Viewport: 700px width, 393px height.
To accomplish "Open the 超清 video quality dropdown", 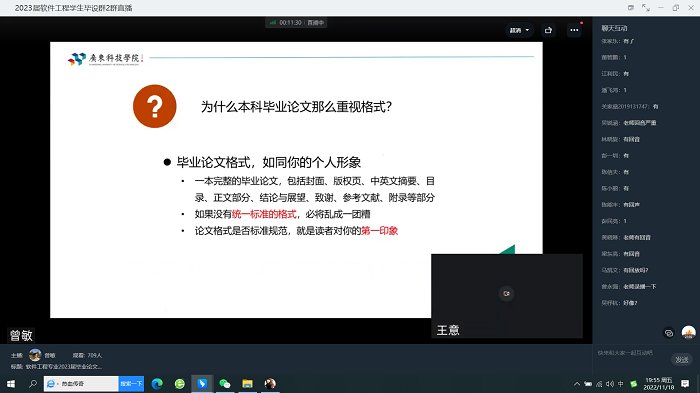I will click(519, 30).
